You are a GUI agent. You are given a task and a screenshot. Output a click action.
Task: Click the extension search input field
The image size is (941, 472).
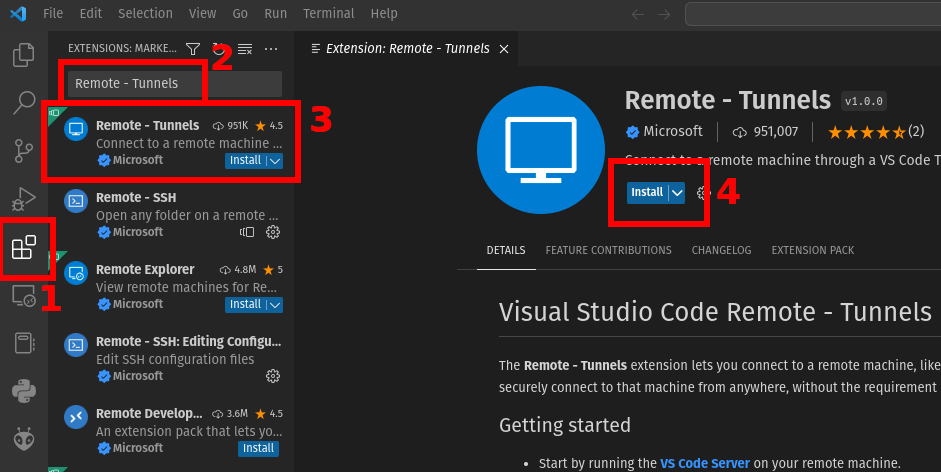point(175,84)
